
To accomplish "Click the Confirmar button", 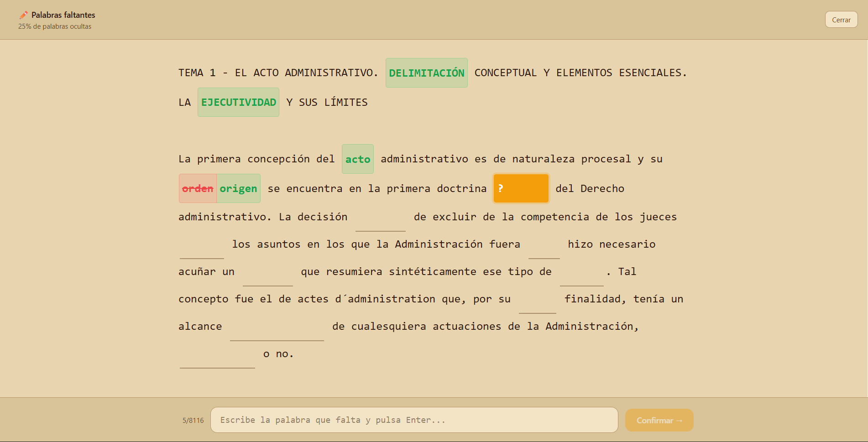I will point(659,420).
